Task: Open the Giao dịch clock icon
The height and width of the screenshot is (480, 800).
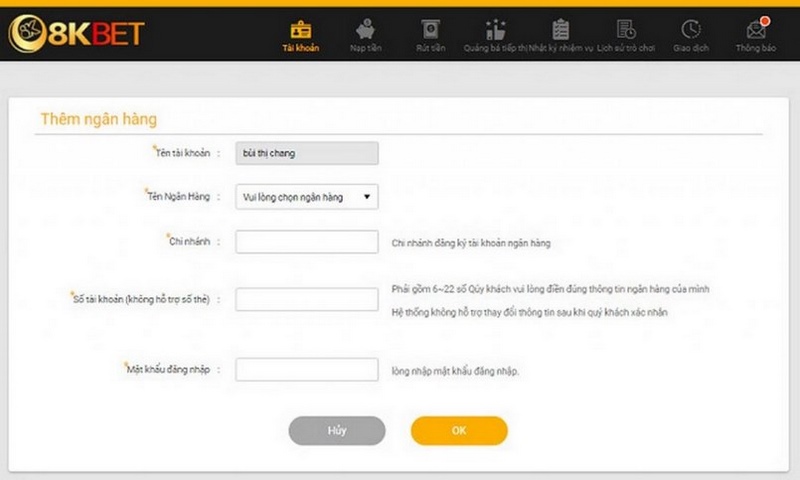Action: (x=691, y=29)
